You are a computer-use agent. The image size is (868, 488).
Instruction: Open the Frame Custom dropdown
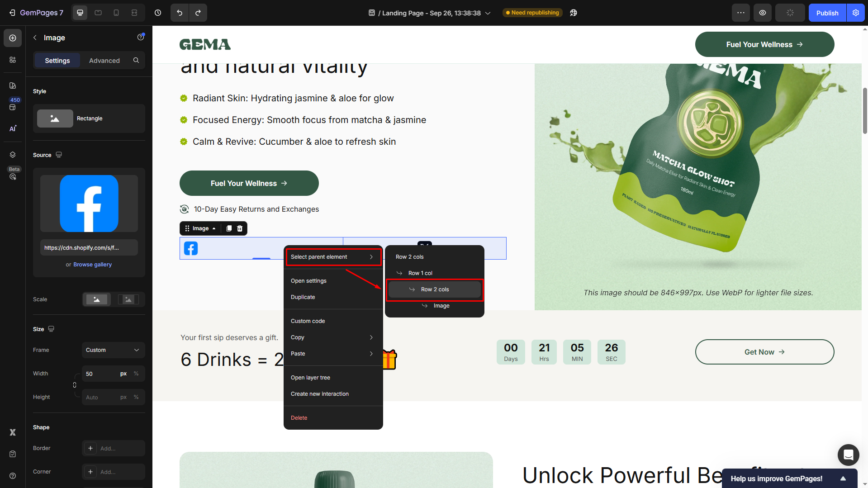pyautogui.click(x=113, y=350)
